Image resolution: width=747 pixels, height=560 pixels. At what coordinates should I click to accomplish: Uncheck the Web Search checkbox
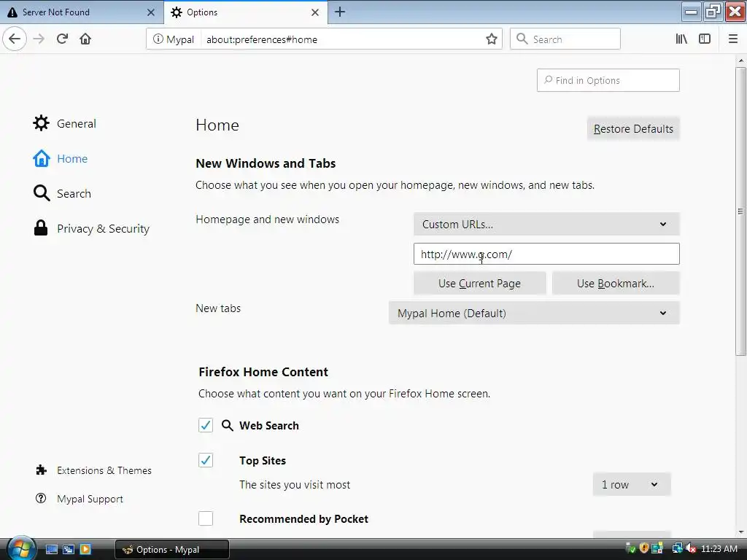click(206, 425)
